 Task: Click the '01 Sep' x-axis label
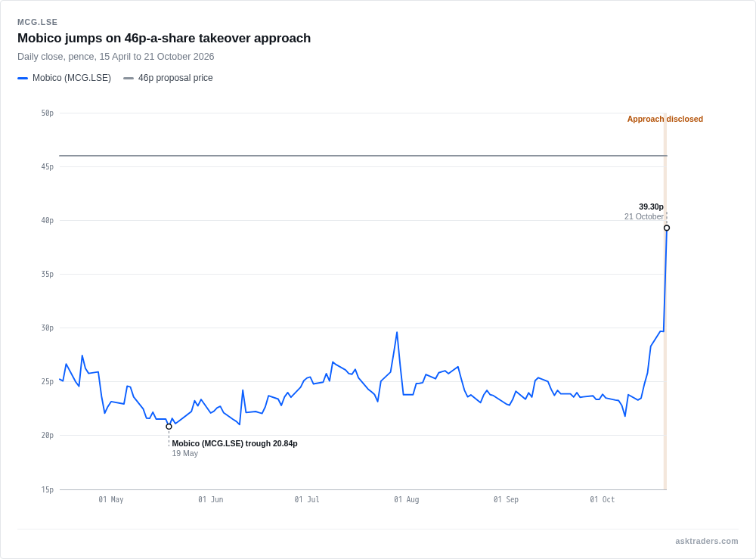click(506, 500)
